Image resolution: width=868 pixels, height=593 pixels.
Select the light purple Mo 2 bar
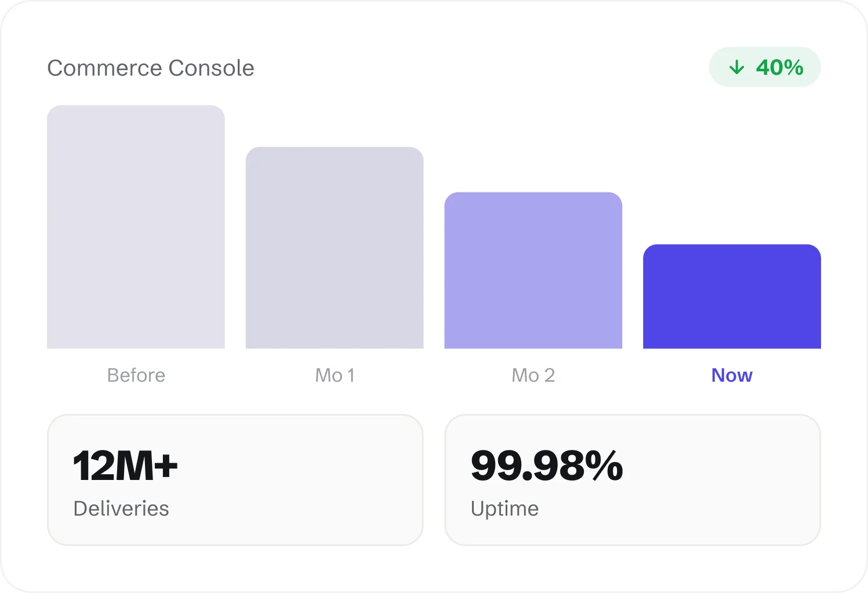[x=533, y=270]
